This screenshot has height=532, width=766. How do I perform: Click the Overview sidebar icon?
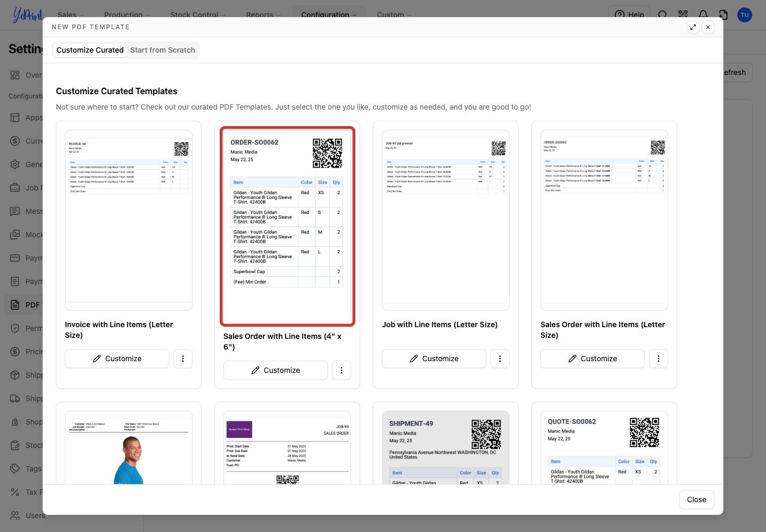pos(15,75)
